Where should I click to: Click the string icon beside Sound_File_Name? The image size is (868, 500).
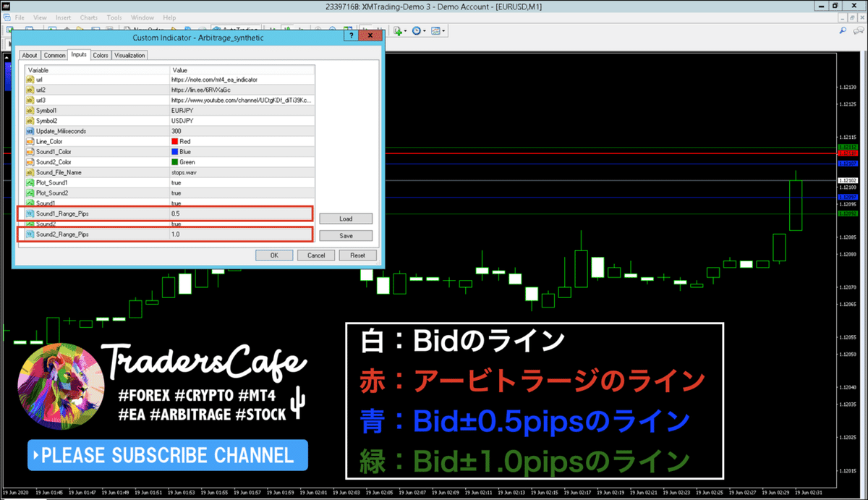point(30,172)
